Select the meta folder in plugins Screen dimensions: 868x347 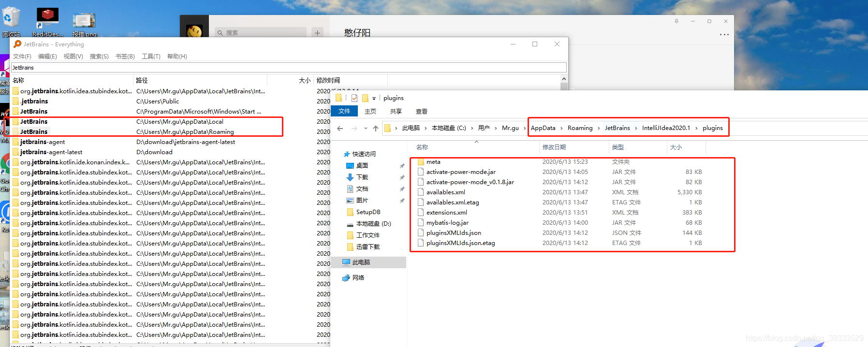pos(433,162)
